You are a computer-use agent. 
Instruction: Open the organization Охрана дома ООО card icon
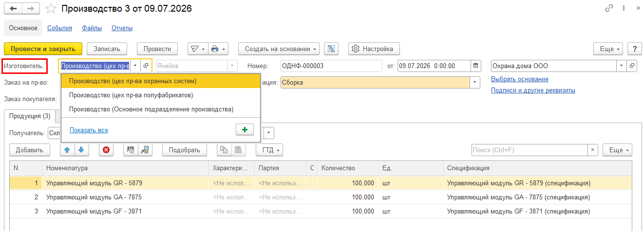[632, 66]
